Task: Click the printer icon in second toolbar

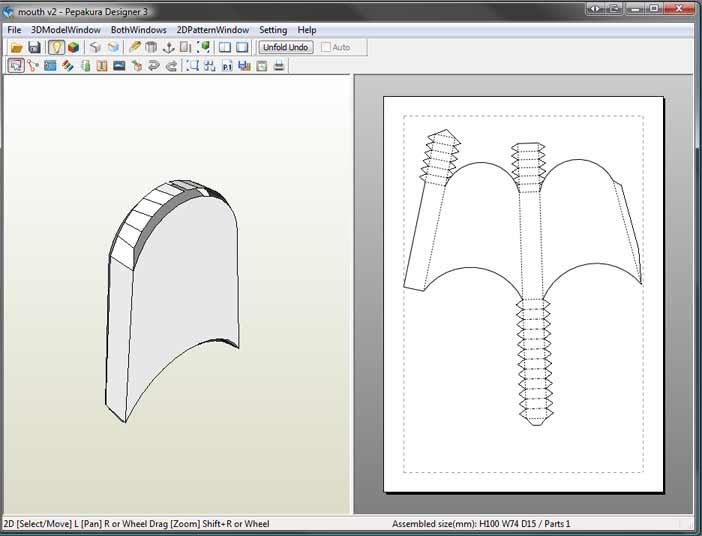Action: click(279, 66)
